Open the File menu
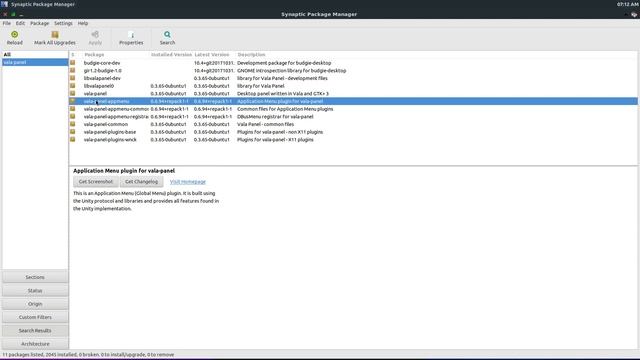 [7, 23]
